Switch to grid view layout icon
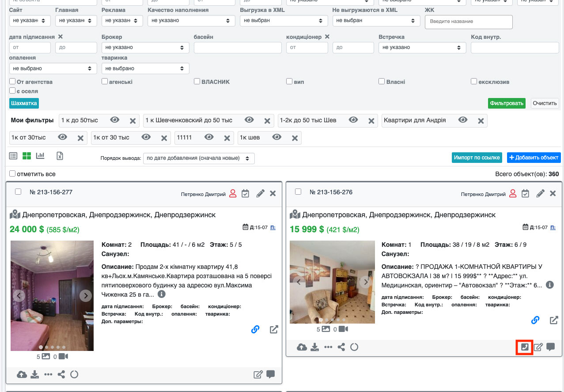This screenshot has width=564, height=392. coord(27,155)
